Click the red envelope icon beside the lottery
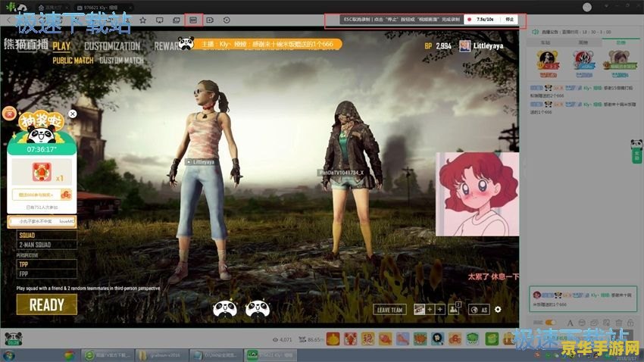The width and height of the screenshot is (644, 362). coord(9,114)
